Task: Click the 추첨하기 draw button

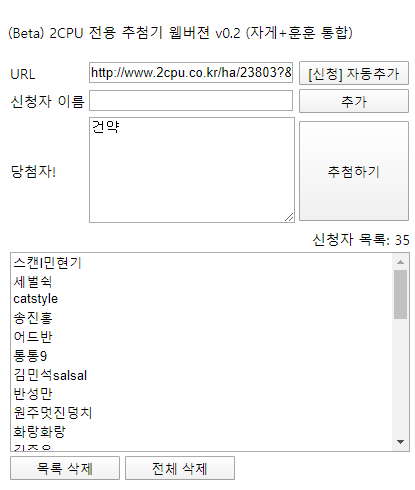Action: click(354, 171)
